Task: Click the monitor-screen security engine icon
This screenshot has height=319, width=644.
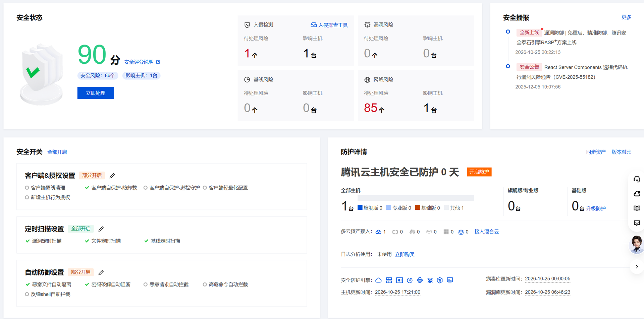Action: 450,280
